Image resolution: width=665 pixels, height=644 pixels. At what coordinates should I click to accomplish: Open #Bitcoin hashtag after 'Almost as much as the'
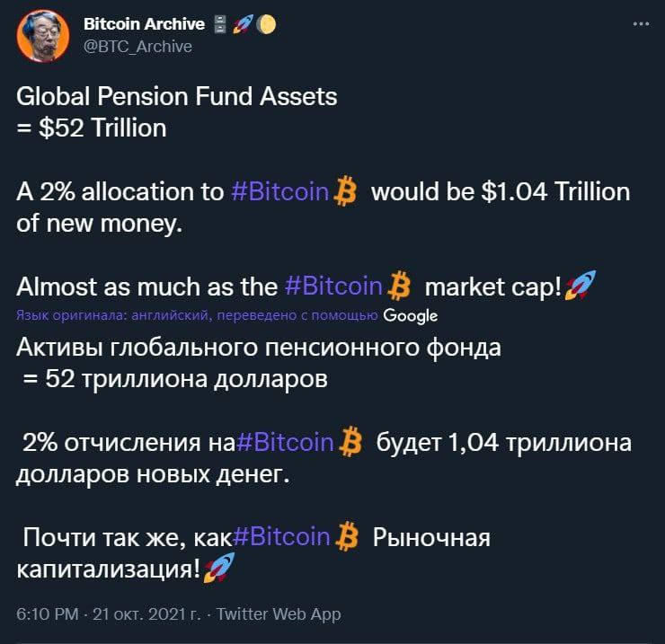334,287
